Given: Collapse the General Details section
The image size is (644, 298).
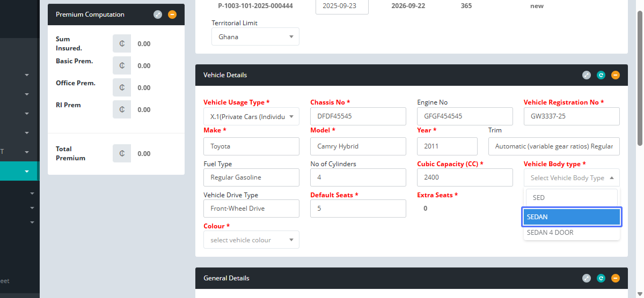Looking at the screenshot, I should [x=616, y=278].
